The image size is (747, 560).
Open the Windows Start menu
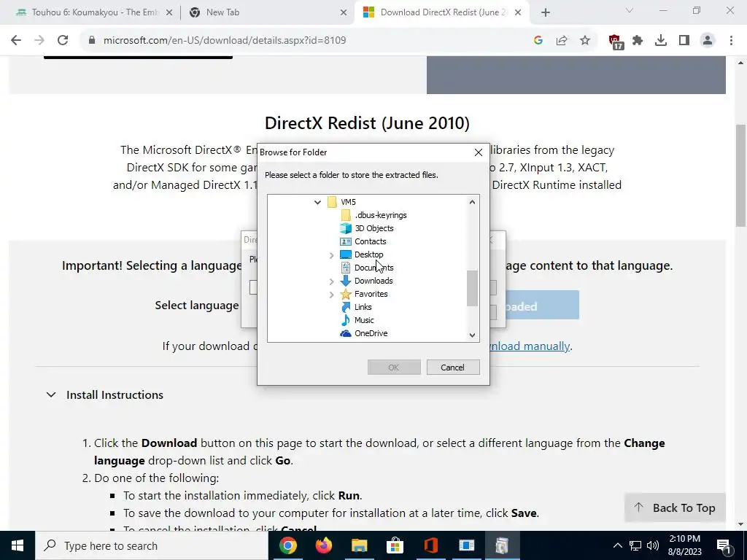18,545
